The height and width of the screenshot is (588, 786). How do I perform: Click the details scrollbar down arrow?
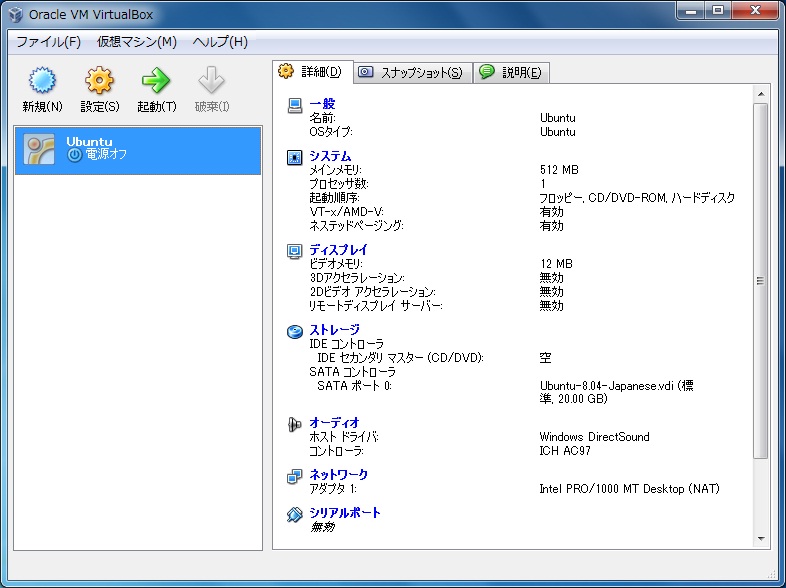click(x=761, y=539)
